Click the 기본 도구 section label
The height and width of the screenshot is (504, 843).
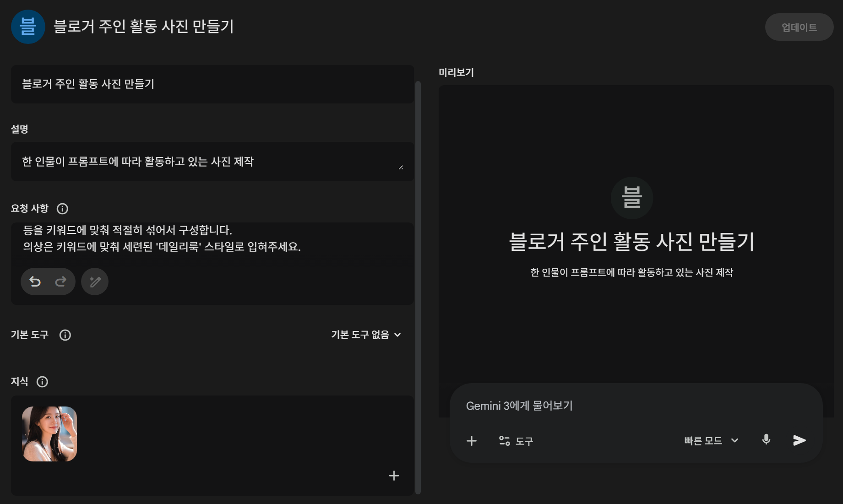(30, 335)
